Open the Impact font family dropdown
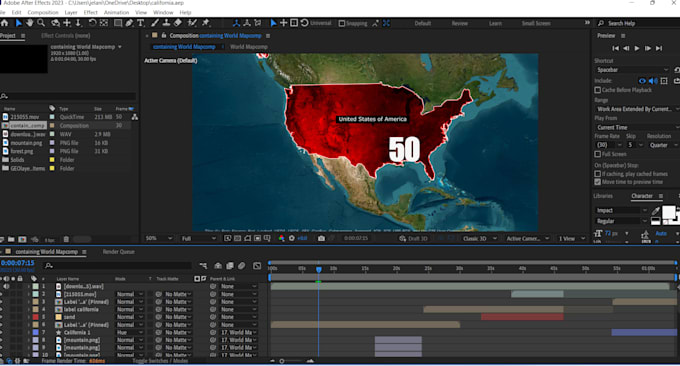680x366 pixels. point(621,210)
